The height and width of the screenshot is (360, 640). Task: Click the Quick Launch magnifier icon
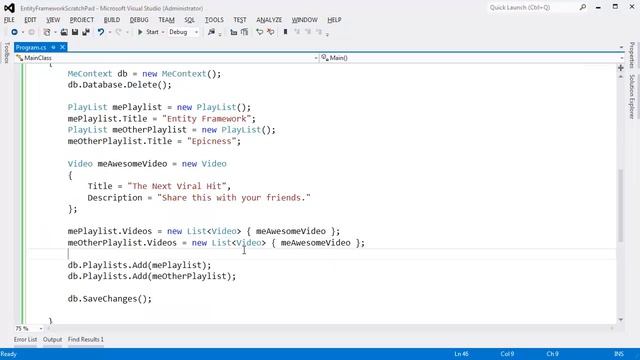[583, 7]
